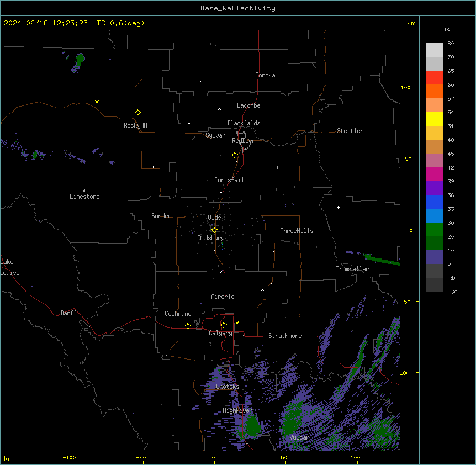Click the Blackfalds label
The width and height of the screenshot is (476, 465).
coord(244,123)
